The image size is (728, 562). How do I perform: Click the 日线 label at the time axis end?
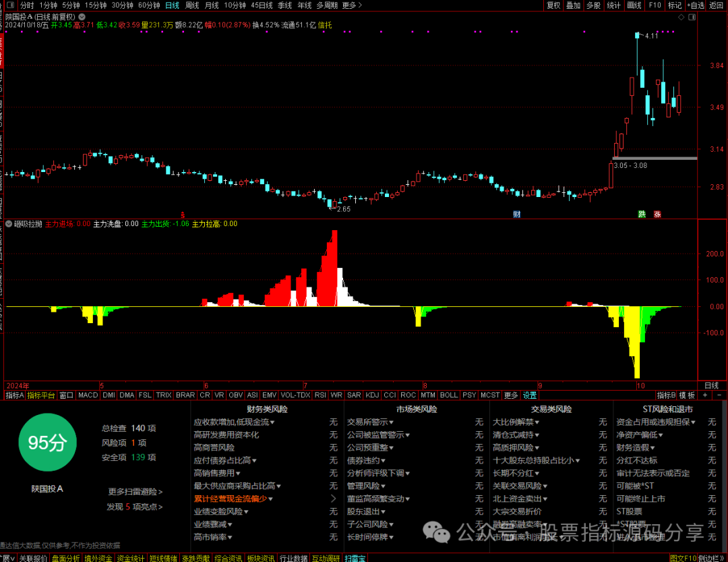[711, 385]
